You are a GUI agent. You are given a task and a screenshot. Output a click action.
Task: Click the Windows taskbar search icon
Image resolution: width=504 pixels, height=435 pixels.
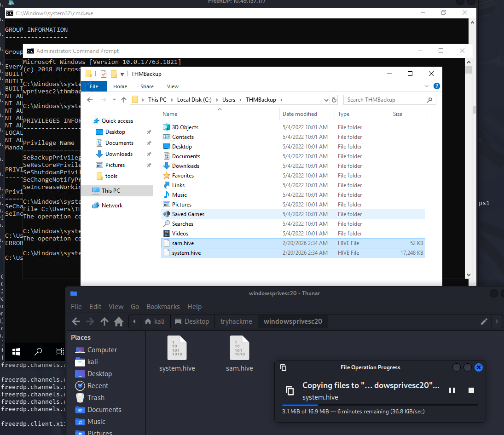click(x=38, y=352)
